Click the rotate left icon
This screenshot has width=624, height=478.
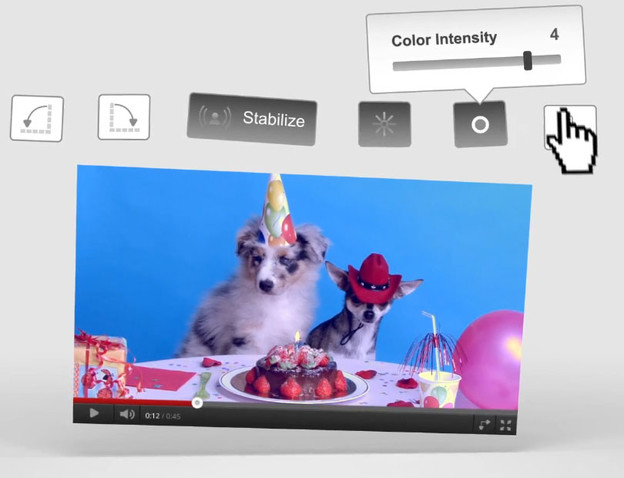(x=37, y=118)
